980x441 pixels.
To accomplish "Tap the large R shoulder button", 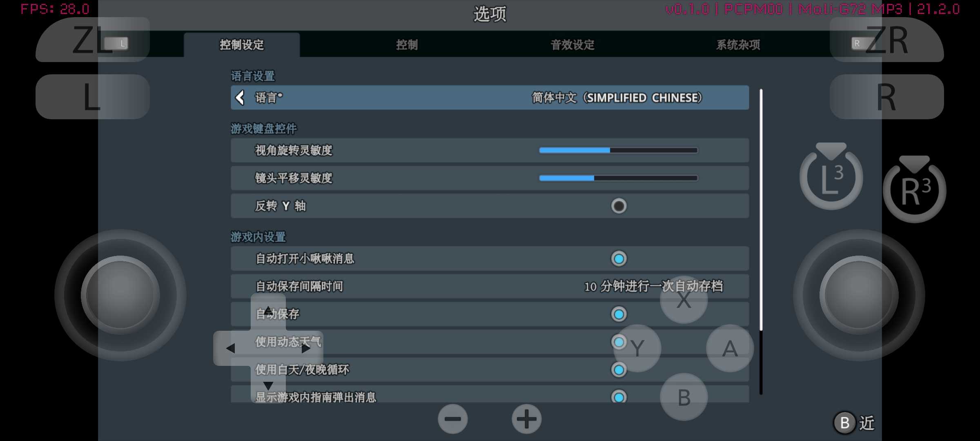I will pos(886,97).
